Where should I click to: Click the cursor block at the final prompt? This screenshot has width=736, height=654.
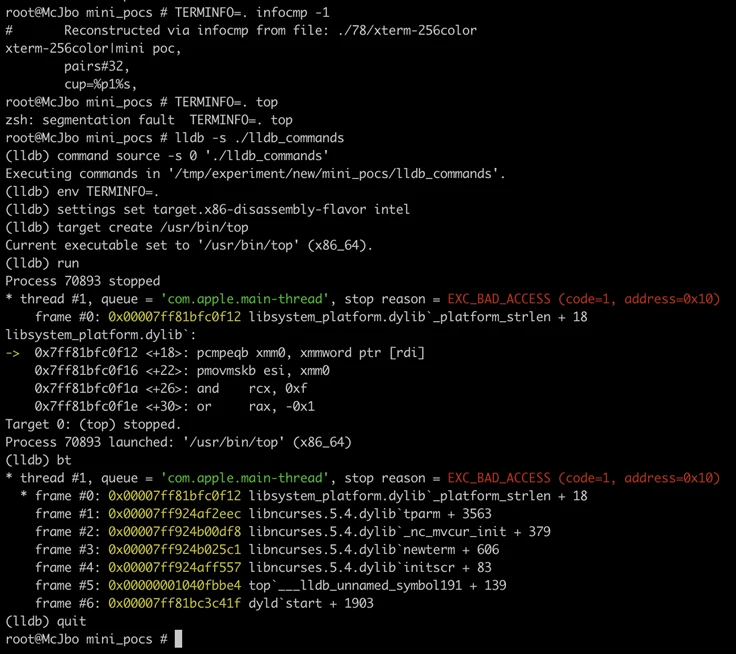179,638
